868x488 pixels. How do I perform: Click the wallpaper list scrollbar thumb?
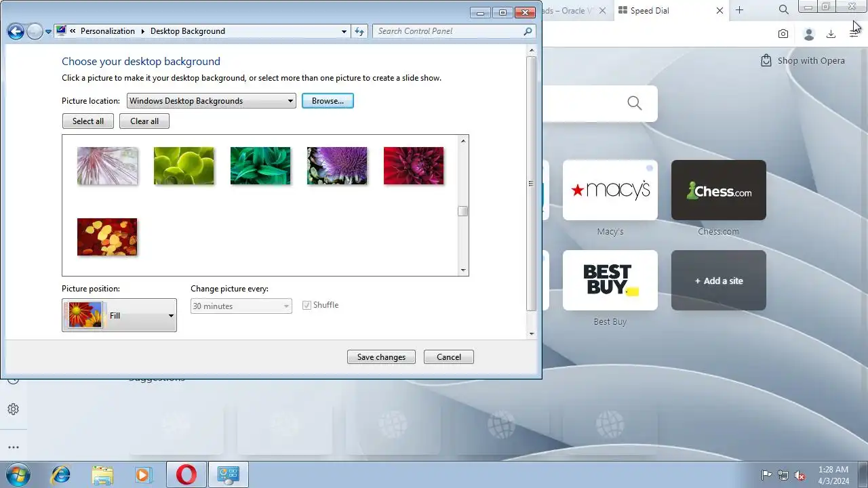(x=463, y=211)
